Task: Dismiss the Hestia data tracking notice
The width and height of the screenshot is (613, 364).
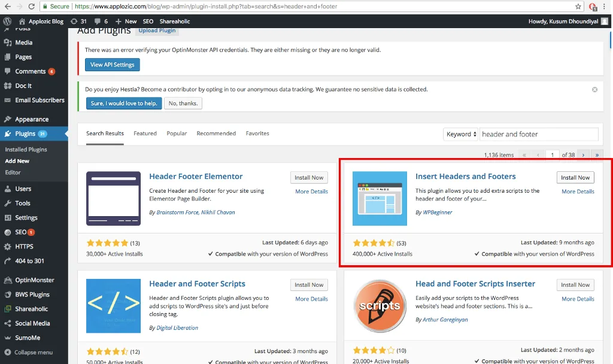Action: click(594, 89)
